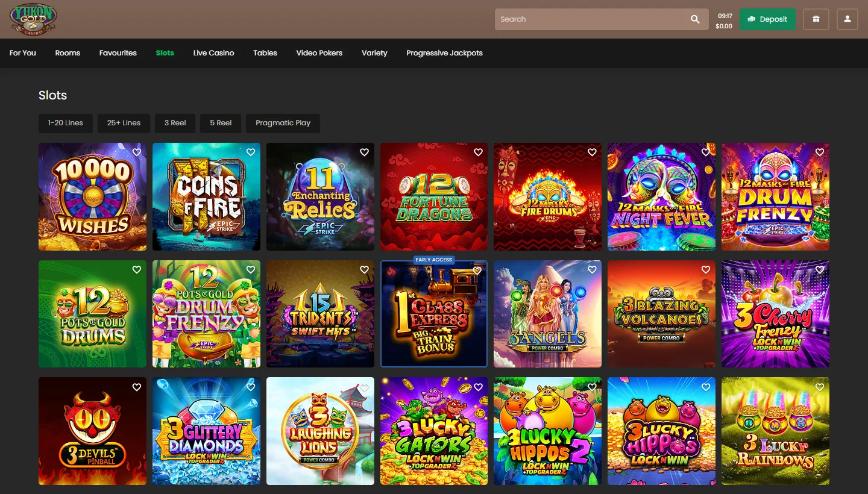
Task: Toggle heart on 3 Glittery Diamonds
Action: [250, 387]
